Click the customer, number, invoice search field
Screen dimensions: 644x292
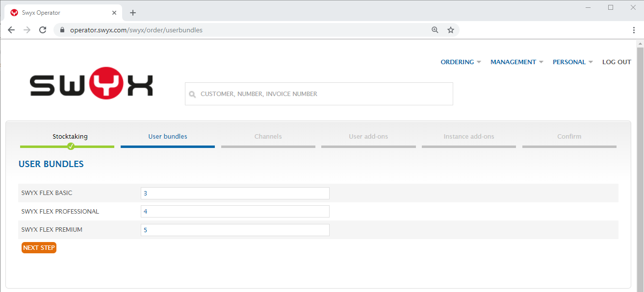319,94
